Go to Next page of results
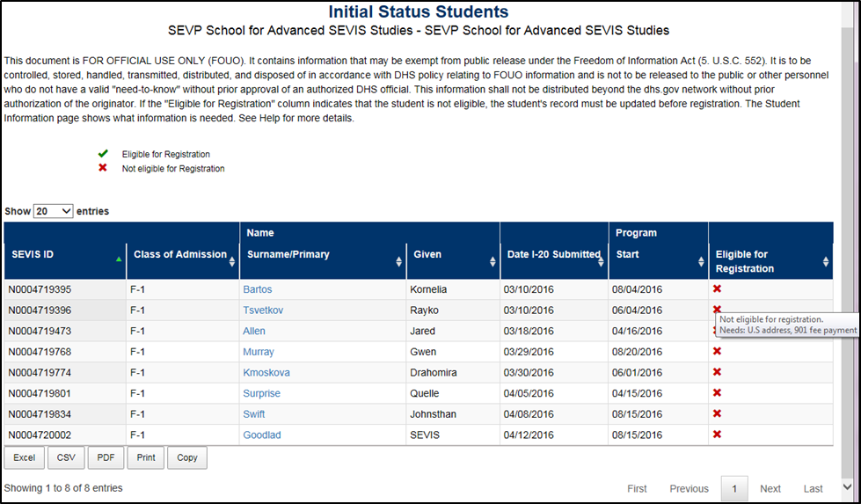The height and width of the screenshot is (504, 861). tap(770, 489)
